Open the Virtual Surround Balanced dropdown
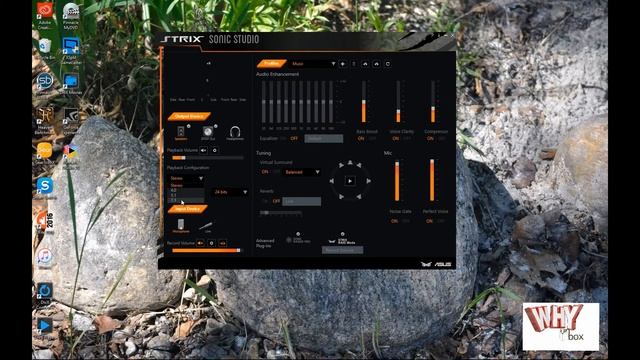This screenshot has width=640, height=360. coord(302,172)
